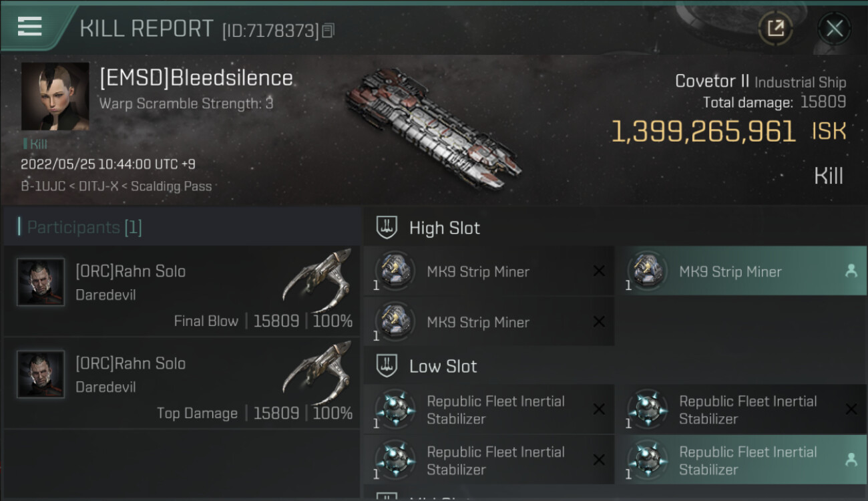
Task: Click the first Republic Fleet Inertial Stabilizer icon
Action: pyautogui.click(x=395, y=409)
